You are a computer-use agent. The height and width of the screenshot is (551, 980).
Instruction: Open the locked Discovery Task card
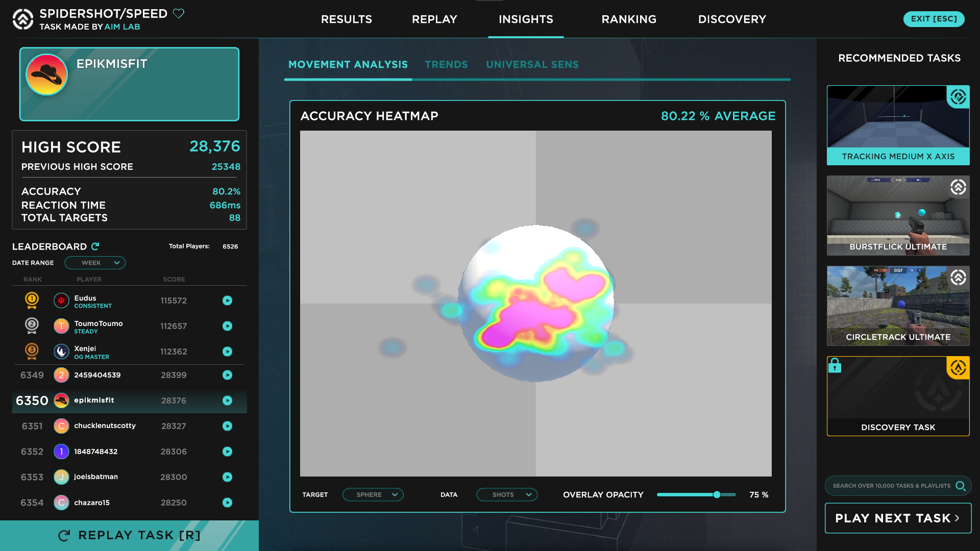tap(898, 396)
